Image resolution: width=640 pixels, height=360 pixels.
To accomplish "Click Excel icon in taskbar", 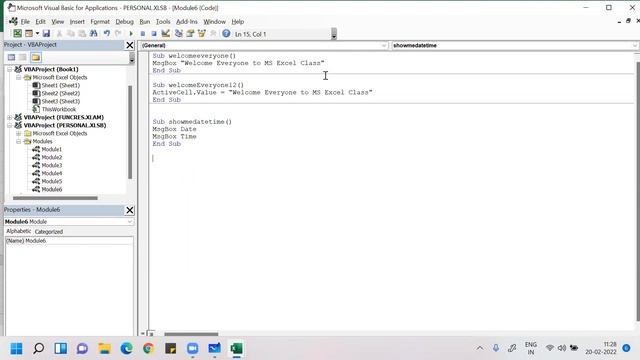I will coord(236,349).
